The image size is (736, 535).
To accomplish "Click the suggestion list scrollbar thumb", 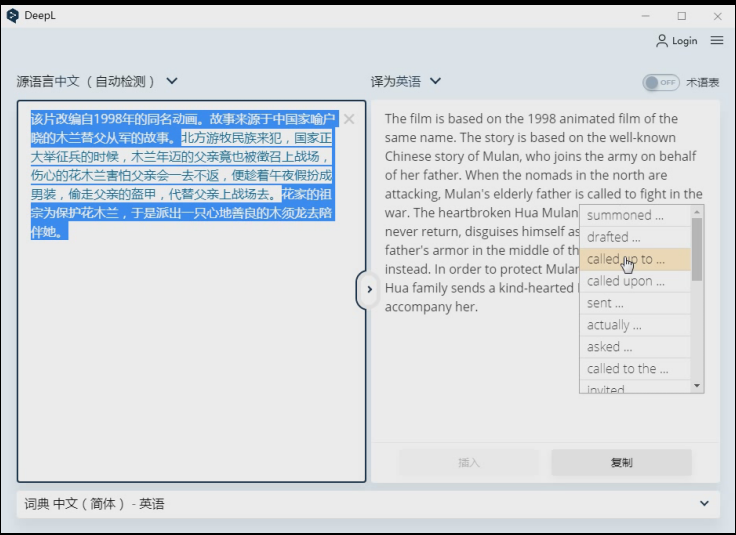I will 697,249.
